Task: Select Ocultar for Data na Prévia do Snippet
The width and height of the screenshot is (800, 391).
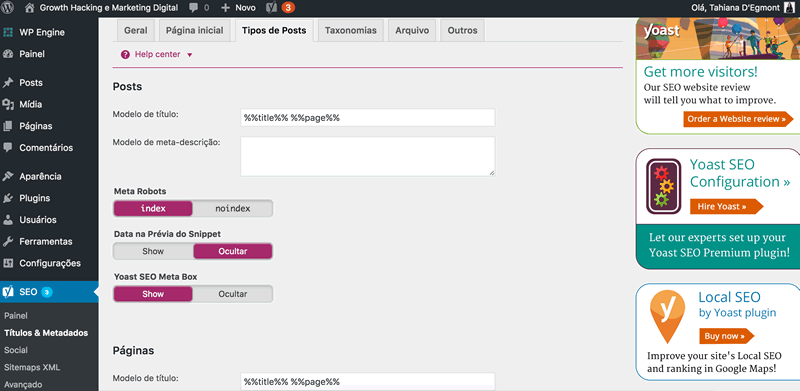Action: tap(233, 251)
